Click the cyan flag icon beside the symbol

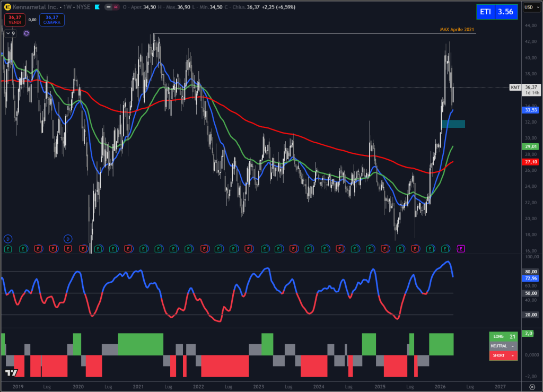[x=97, y=7]
